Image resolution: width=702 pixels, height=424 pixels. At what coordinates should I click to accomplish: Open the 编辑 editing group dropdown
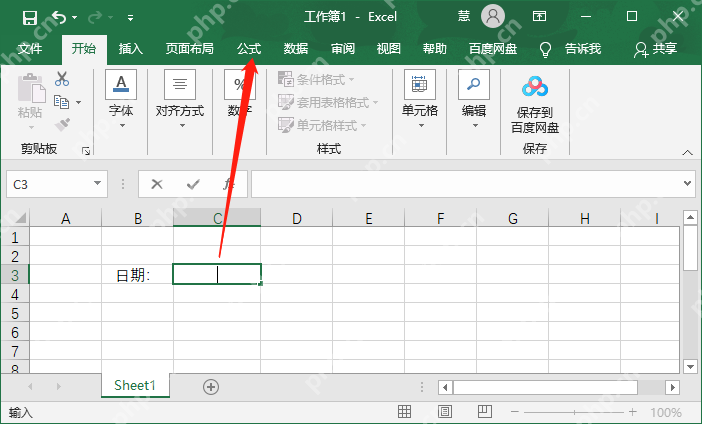click(x=474, y=100)
